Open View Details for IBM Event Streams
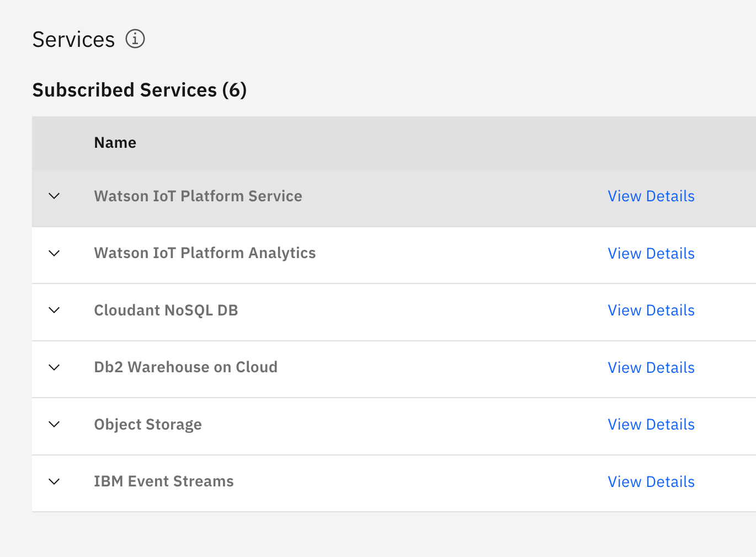Screen dimensions: 756x557 651,482
